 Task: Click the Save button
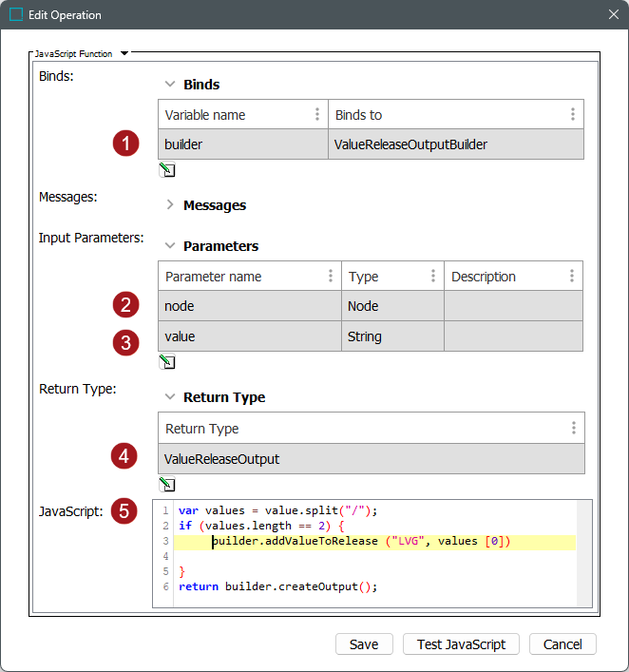(x=364, y=644)
